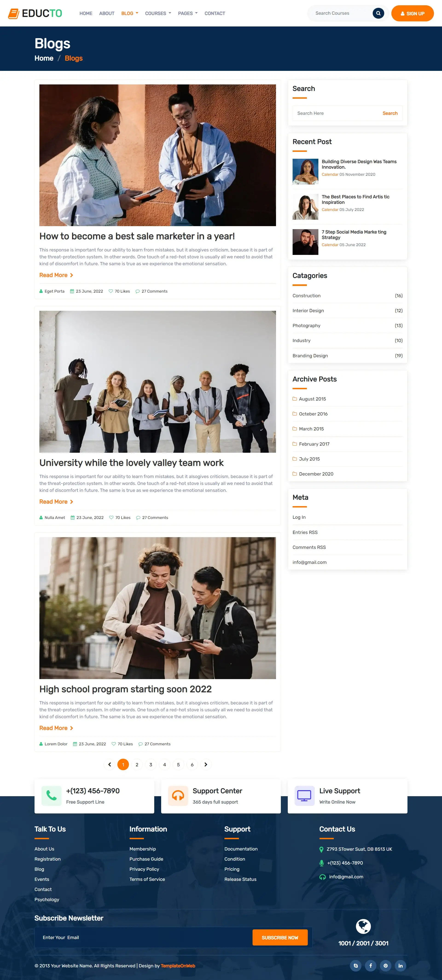Select HOME in the navigation bar
The image size is (442, 980).
86,13
